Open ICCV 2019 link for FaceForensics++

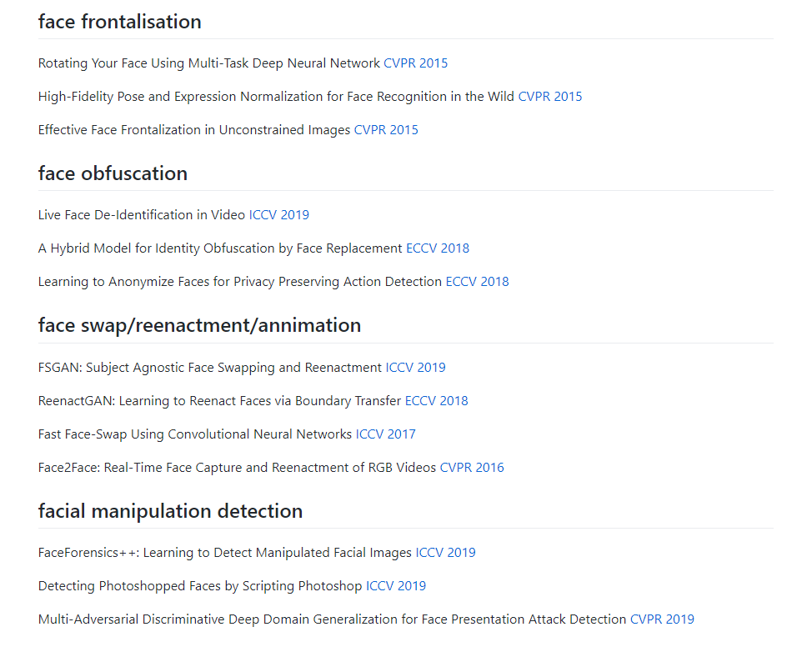[x=445, y=553]
